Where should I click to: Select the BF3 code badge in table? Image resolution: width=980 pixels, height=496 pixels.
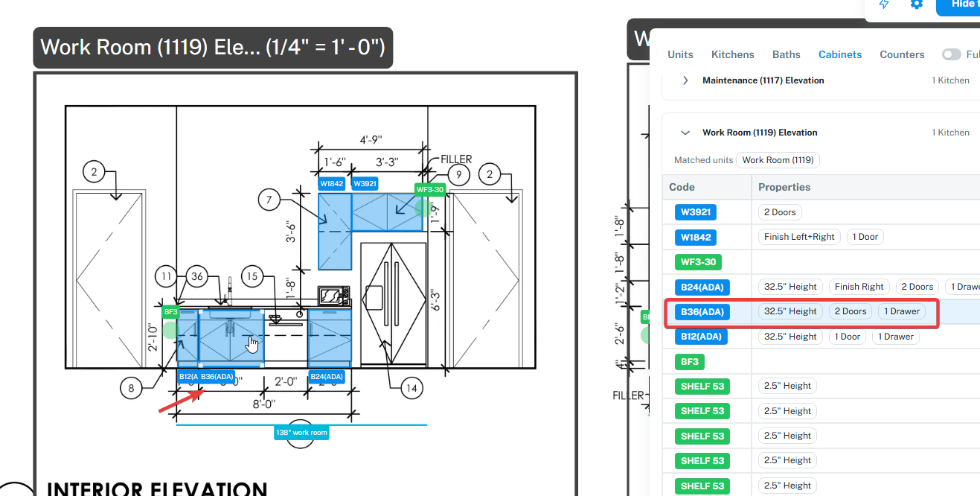point(690,361)
